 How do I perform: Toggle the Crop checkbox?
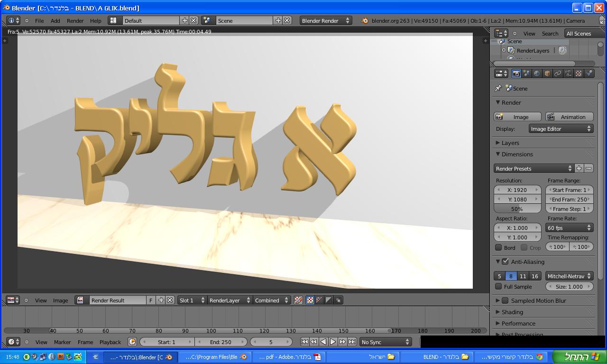[x=524, y=247]
